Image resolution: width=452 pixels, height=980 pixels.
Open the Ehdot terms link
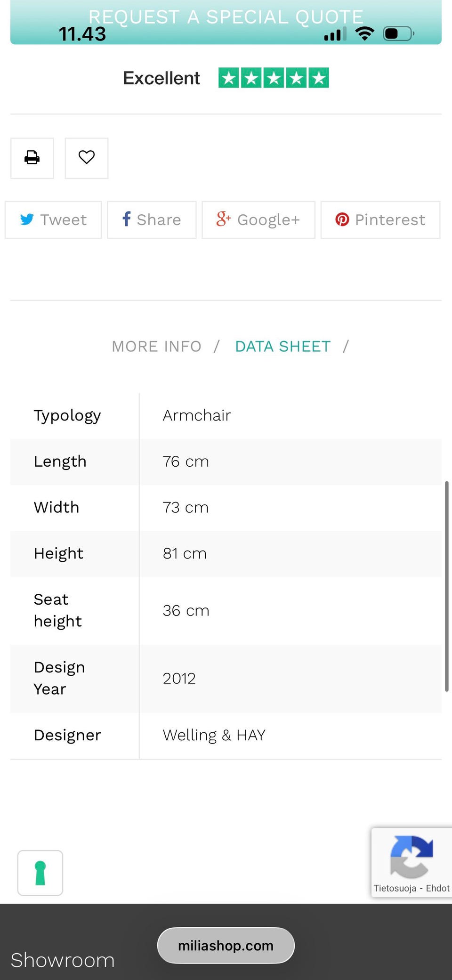pyautogui.click(x=438, y=889)
